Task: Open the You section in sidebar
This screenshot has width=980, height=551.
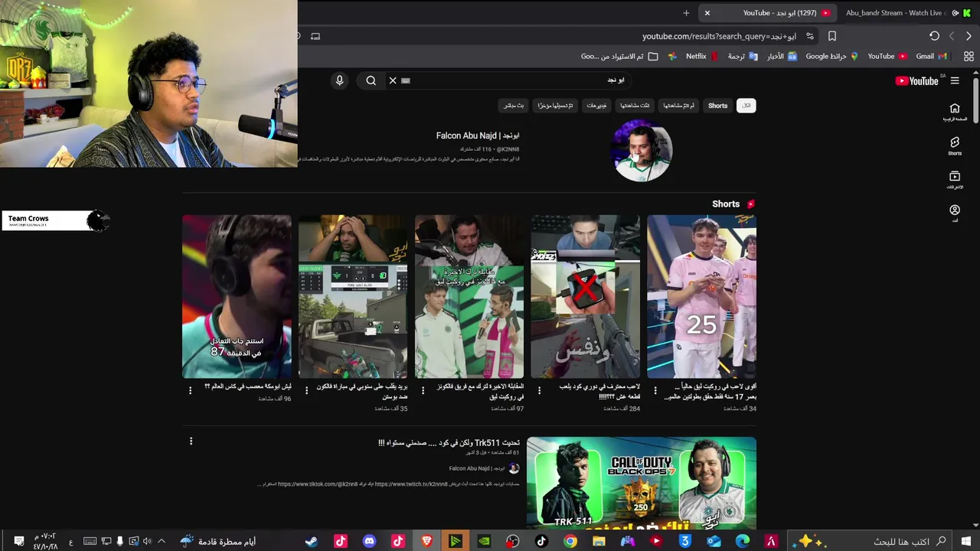Action: [x=955, y=213]
